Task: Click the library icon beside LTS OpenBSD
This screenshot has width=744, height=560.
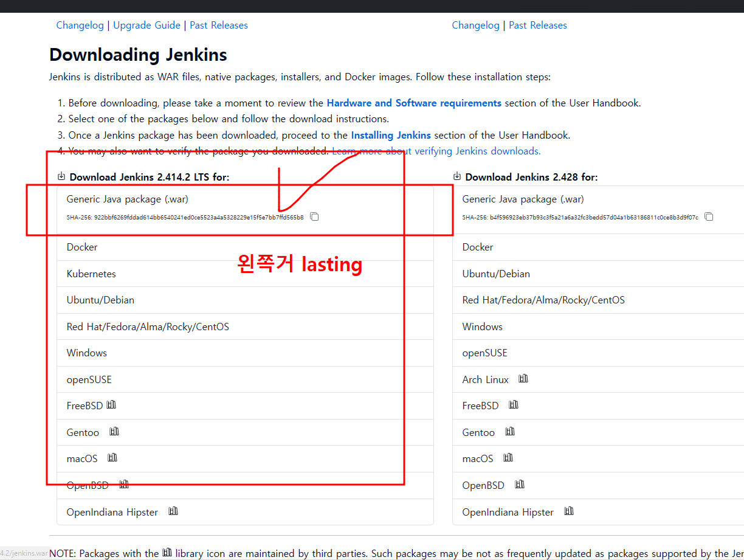Action: pos(124,485)
